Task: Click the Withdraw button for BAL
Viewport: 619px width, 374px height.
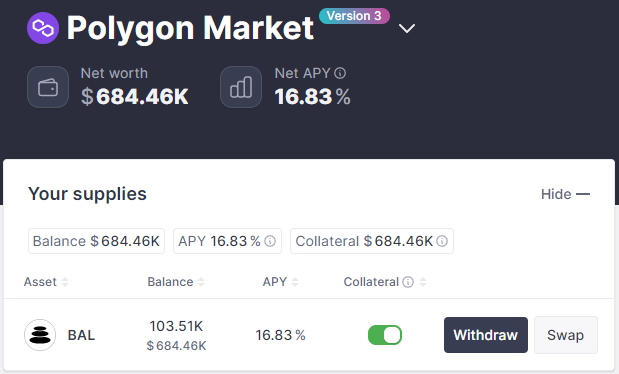Action: coord(486,335)
